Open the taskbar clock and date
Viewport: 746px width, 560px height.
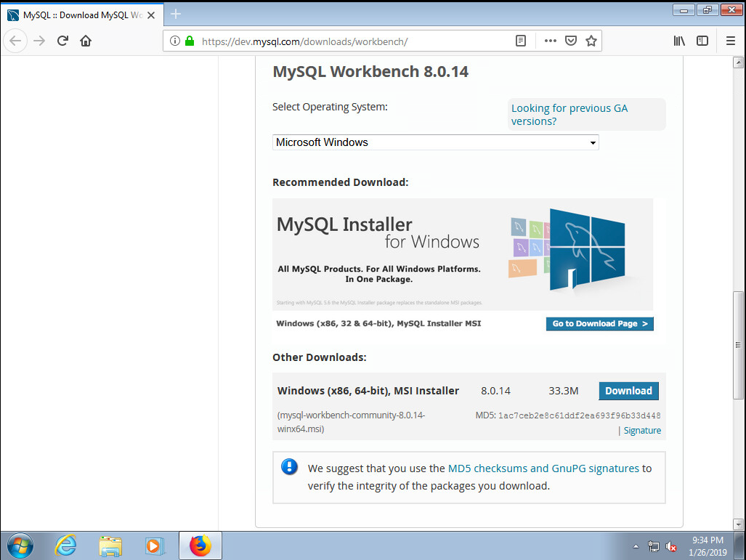point(708,546)
